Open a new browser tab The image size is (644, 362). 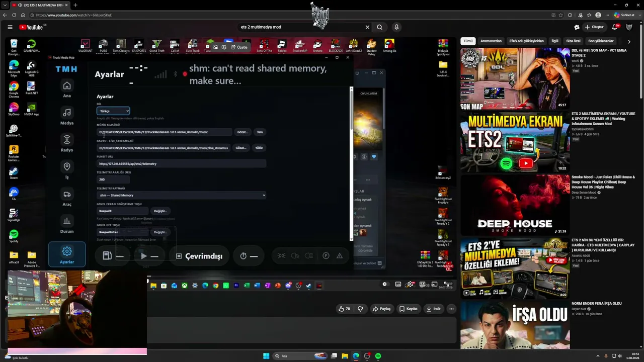point(75,5)
